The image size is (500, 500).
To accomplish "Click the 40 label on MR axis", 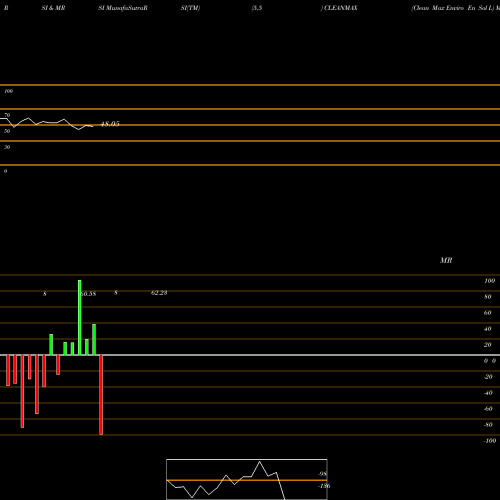I will (488, 329).
